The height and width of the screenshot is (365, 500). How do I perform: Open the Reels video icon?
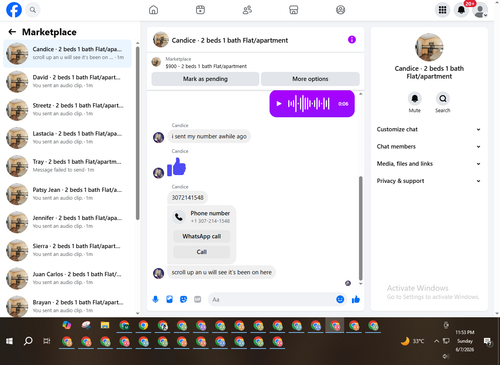[x=200, y=10]
